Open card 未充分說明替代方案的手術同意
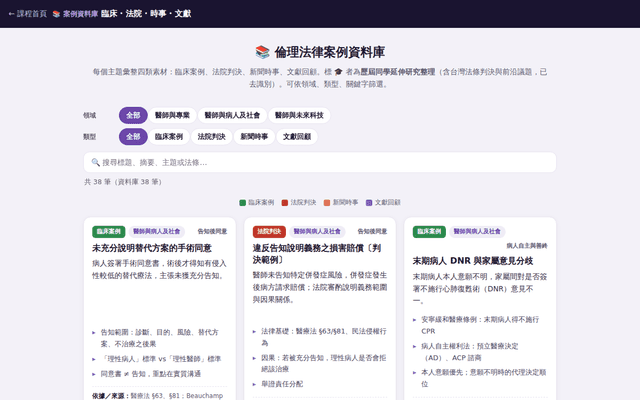This screenshot has height=400, width=640. tap(152, 248)
